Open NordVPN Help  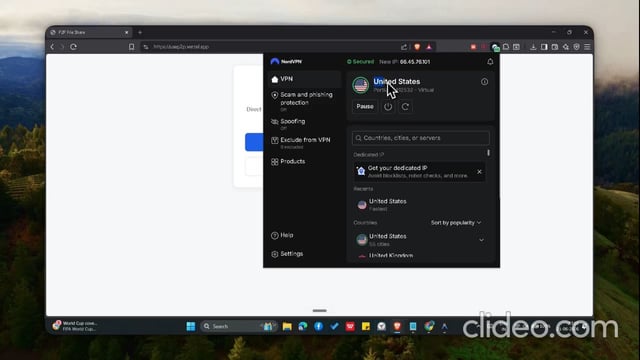point(282,235)
